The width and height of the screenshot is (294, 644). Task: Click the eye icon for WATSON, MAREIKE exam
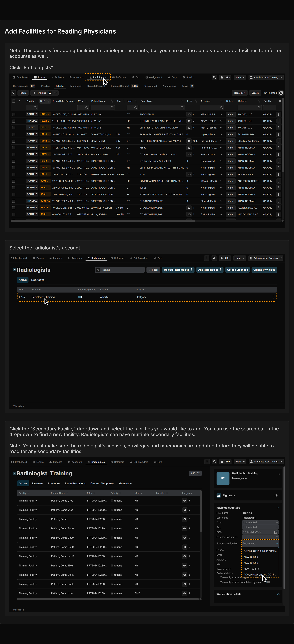click(x=189, y=148)
